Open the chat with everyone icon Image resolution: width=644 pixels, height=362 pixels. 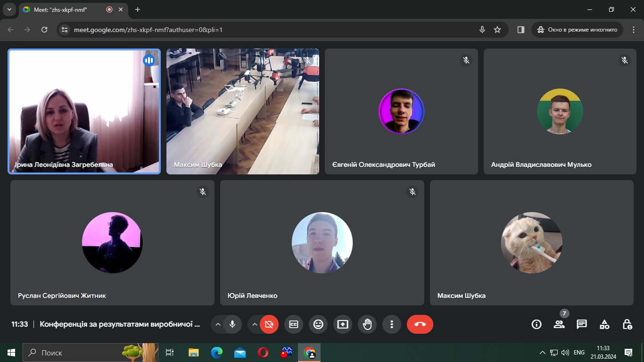pos(582,324)
